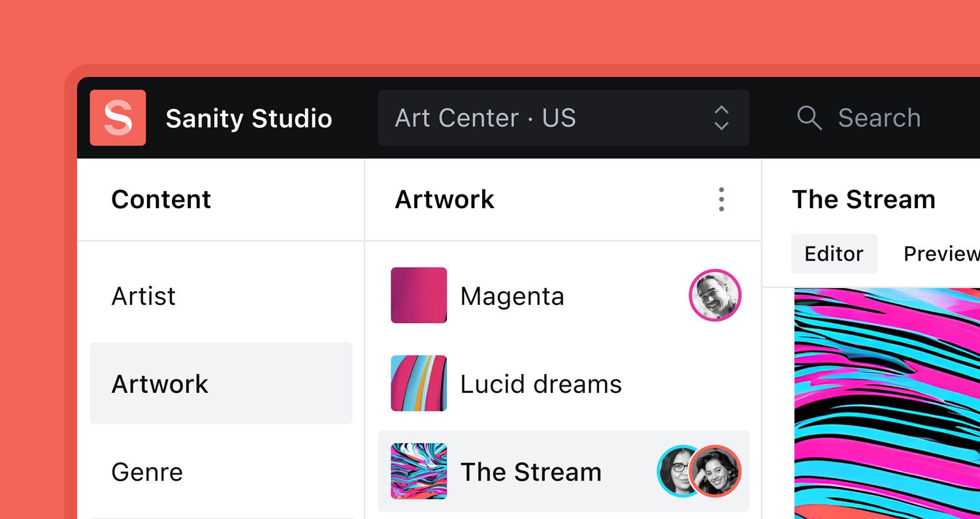
Task: Click the up-down chevron in workspace selector
Action: [x=721, y=118]
